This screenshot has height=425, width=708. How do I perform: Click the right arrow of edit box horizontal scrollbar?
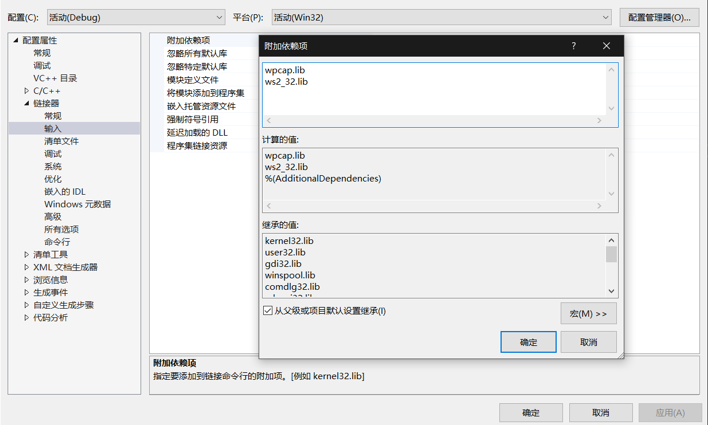599,121
